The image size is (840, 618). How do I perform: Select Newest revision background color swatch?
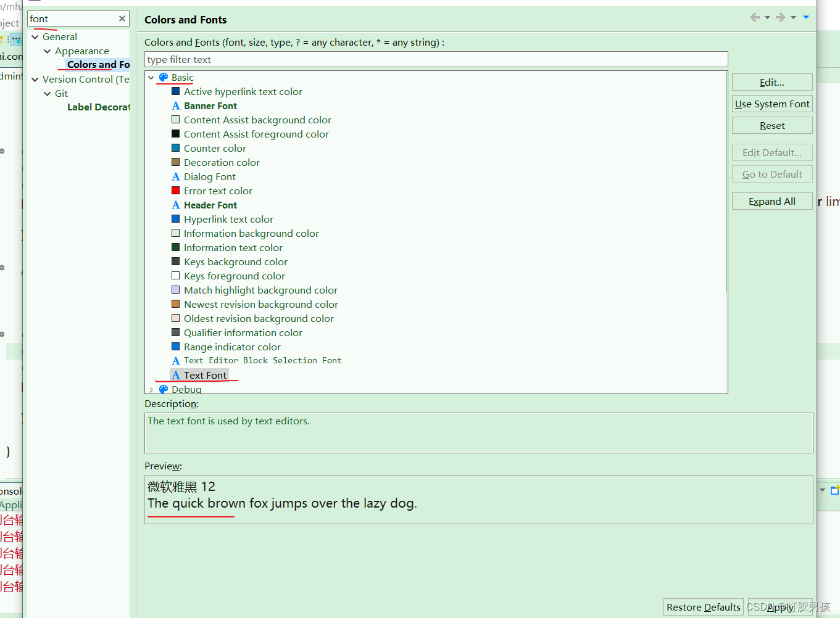[176, 304]
